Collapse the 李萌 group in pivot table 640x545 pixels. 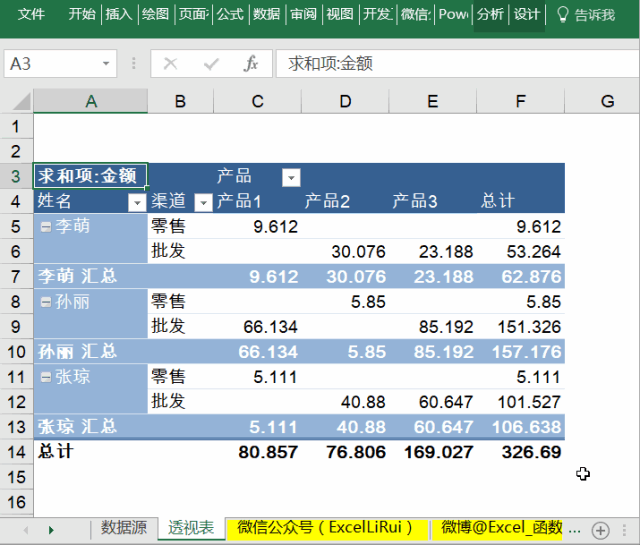click(x=45, y=227)
